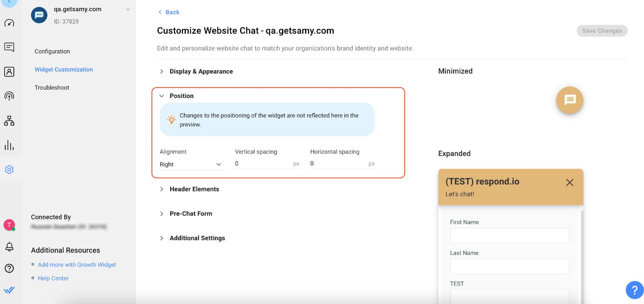The height and width of the screenshot is (304, 644).
Task: Open the Help Center link
Action: click(53, 278)
